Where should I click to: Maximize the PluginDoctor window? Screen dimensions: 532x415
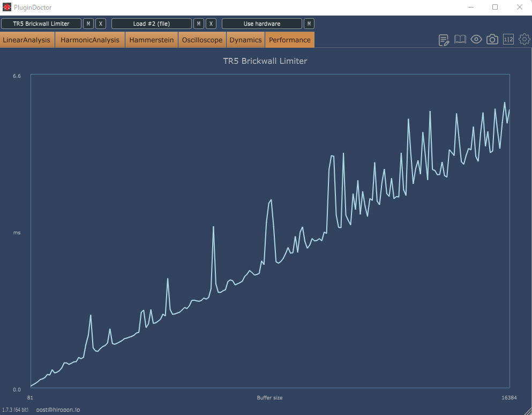coord(495,7)
